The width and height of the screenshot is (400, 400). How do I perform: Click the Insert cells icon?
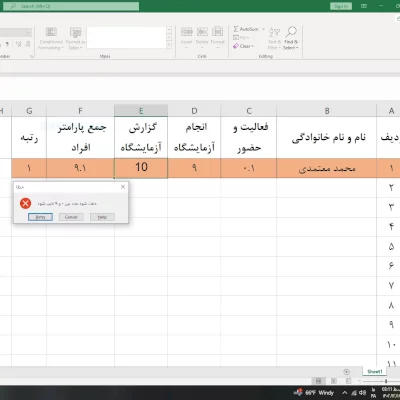pos(187,32)
